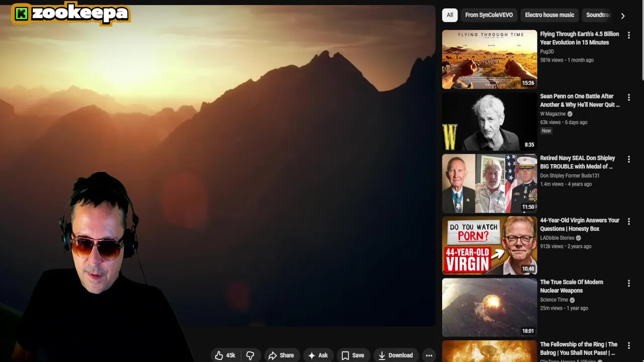
Task: Select the All filter chip
Action: click(x=450, y=15)
